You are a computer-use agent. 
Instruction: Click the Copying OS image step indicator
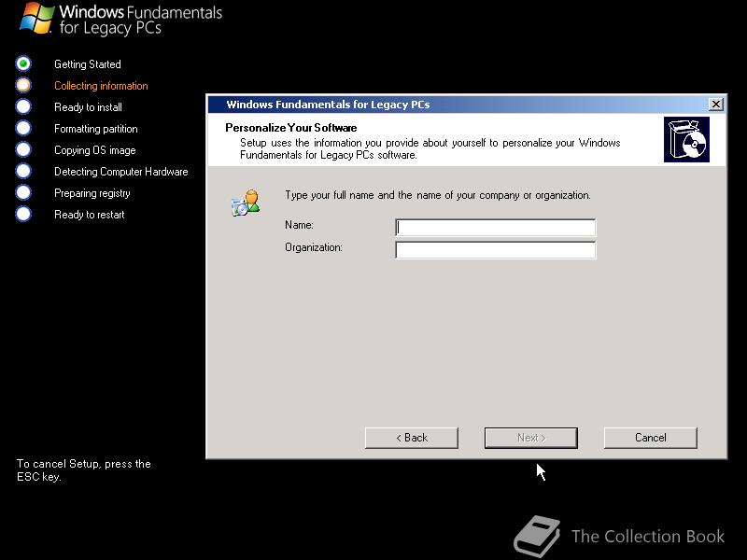coord(23,149)
